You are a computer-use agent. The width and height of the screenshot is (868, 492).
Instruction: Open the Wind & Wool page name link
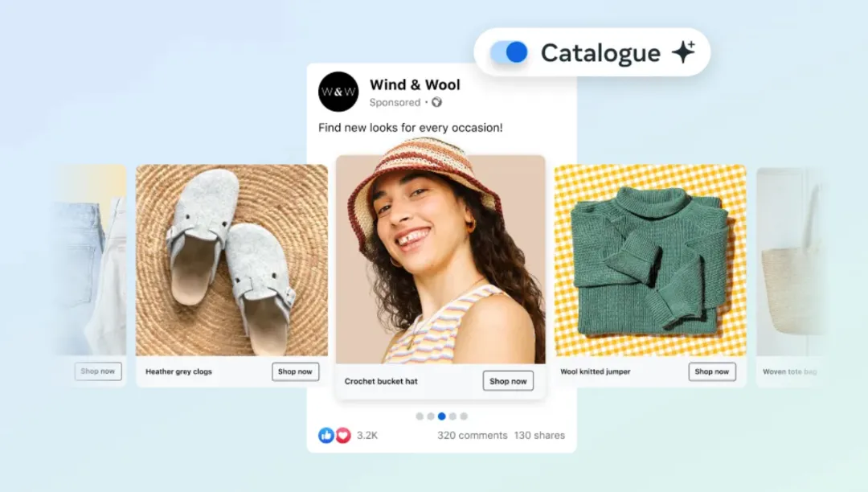[x=415, y=84]
